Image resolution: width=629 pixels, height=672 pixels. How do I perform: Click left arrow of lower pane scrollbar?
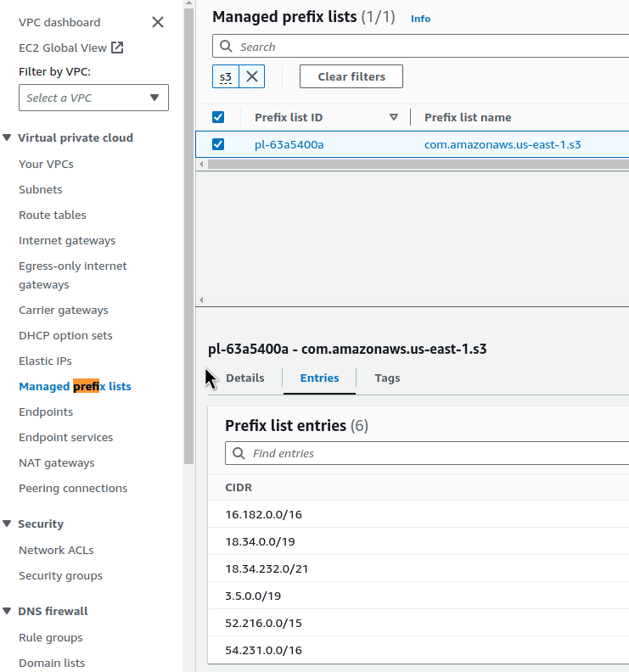click(201, 300)
